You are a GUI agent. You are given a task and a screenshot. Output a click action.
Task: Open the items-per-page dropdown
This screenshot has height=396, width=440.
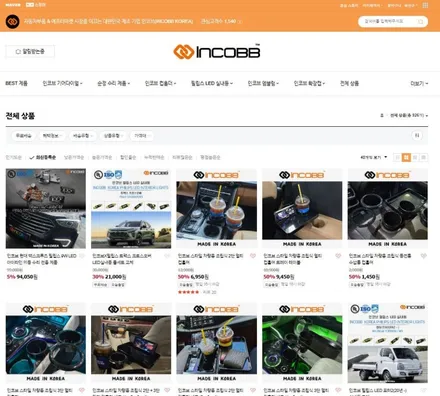tap(374, 157)
